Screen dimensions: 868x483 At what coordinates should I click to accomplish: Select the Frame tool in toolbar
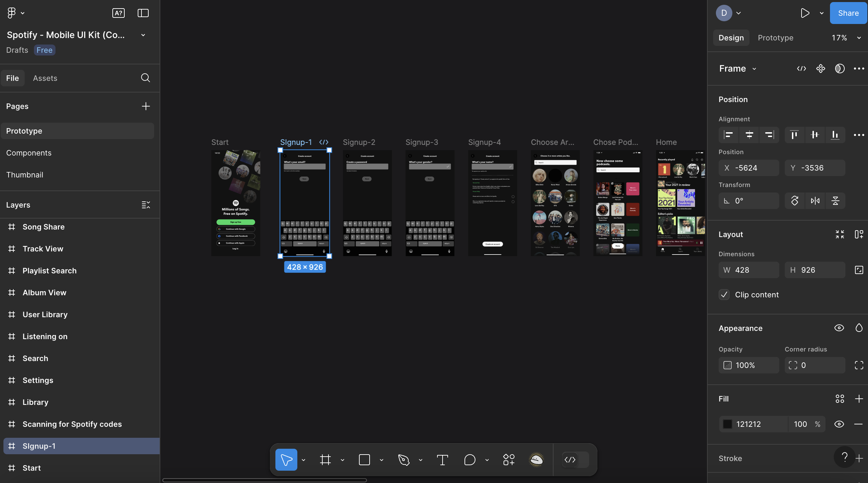pyautogui.click(x=325, y=460)
